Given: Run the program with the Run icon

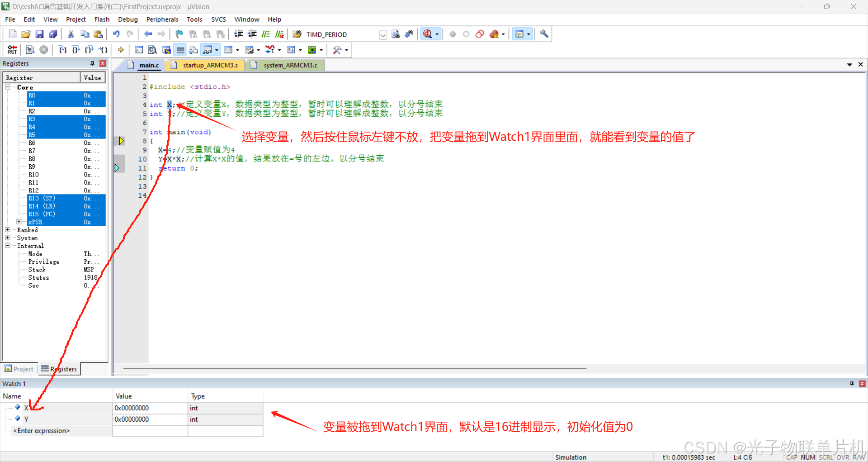Looking at the screenshot, I should 30,50.
